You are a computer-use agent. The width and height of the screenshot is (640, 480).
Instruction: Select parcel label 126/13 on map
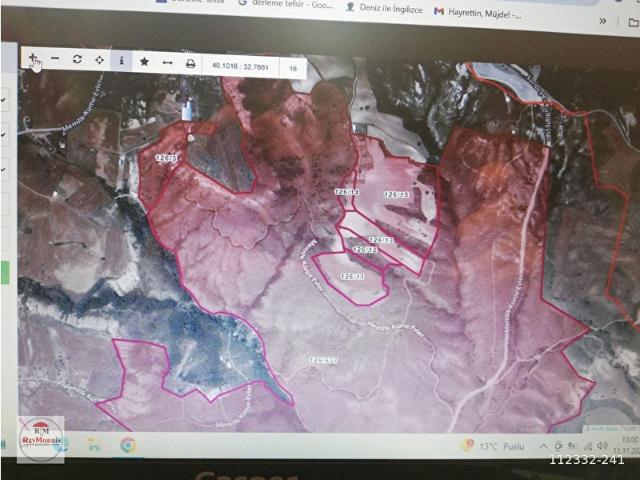[381, 240]
